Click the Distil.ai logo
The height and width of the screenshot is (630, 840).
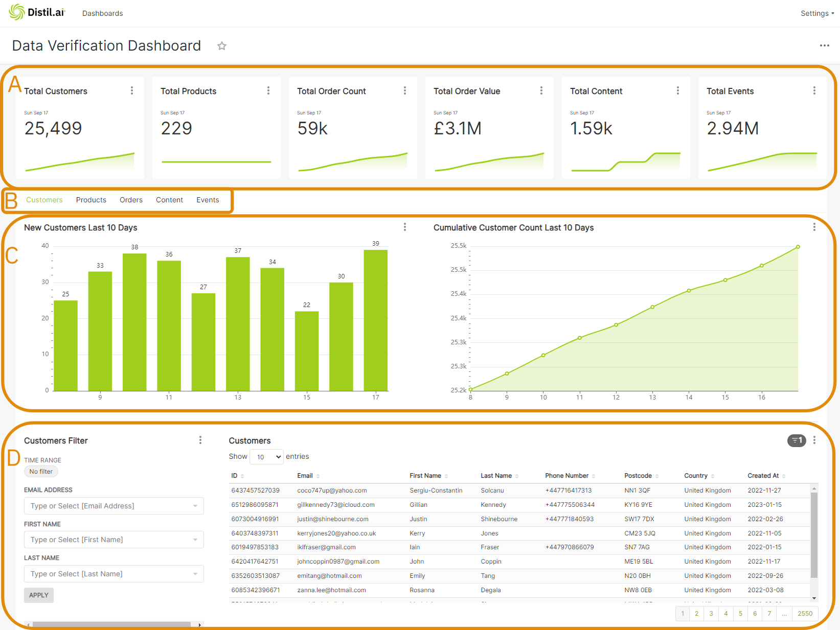click(37, 12)
